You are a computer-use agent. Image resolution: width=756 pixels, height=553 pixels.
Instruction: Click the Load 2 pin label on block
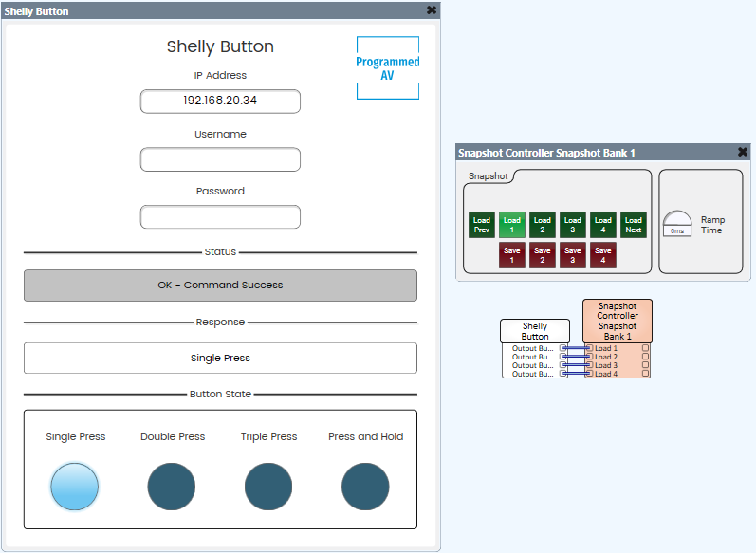pyautogui.click(x=606, y=357)
